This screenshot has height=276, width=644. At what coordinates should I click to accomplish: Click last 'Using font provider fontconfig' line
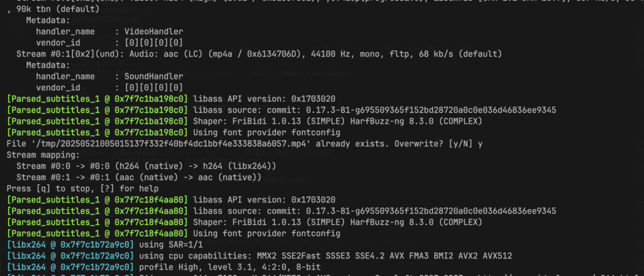[174, 234]
